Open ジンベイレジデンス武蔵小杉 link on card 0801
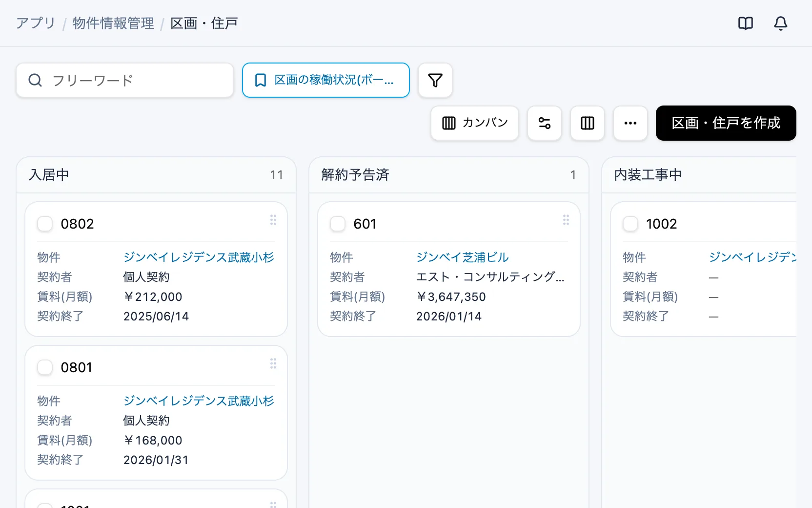Viewport: 812px width, 508px height. [x=199, y=401]
